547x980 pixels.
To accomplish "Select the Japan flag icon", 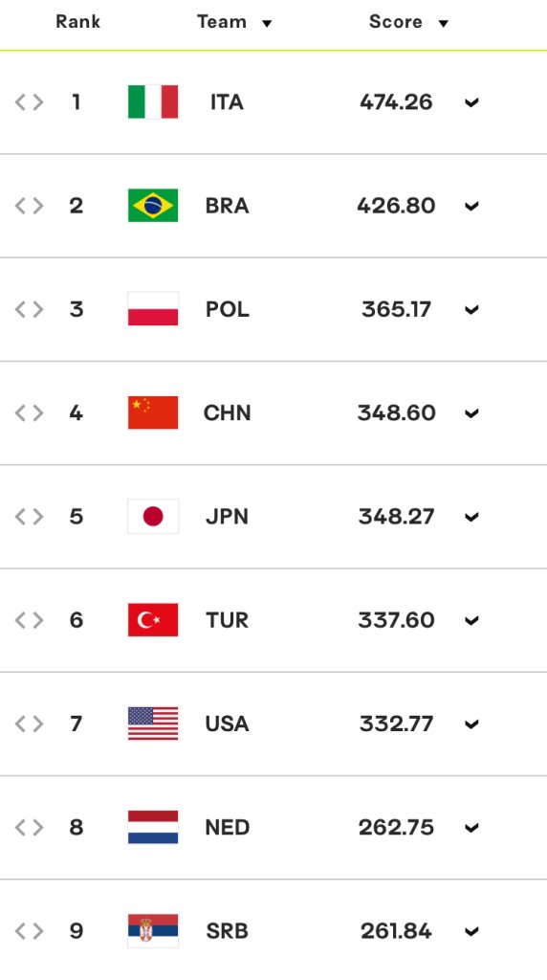I will (x=153, y=517).
